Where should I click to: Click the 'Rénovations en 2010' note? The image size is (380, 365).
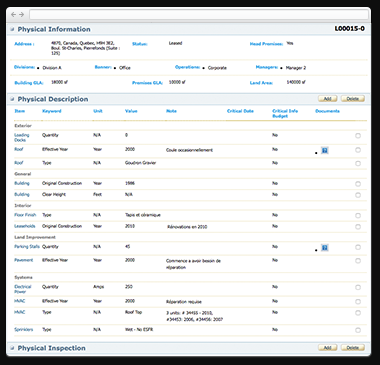[187, 227]
